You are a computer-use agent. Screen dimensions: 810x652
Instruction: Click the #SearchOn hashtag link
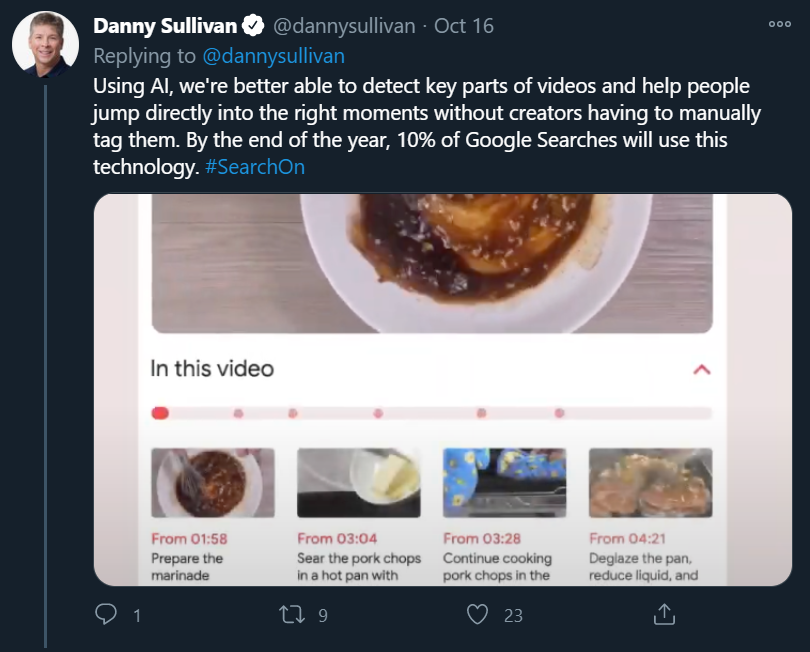pyautogui.click(x=255, y=166)
